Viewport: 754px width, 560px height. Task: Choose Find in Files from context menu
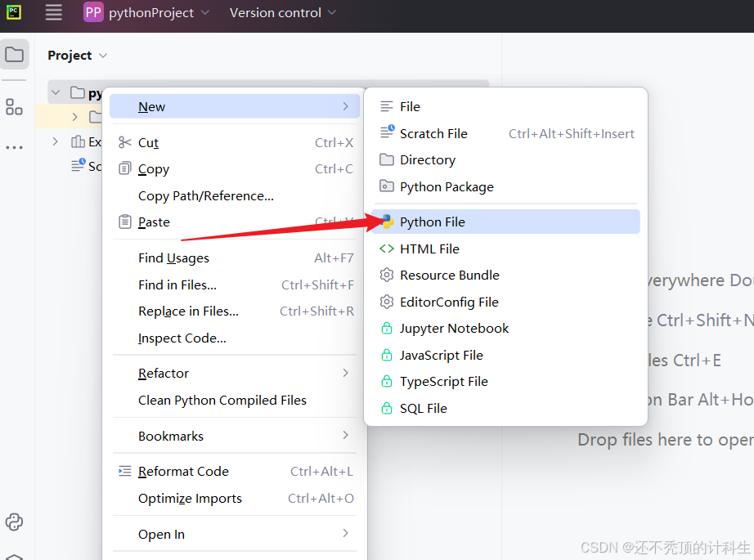177,284
